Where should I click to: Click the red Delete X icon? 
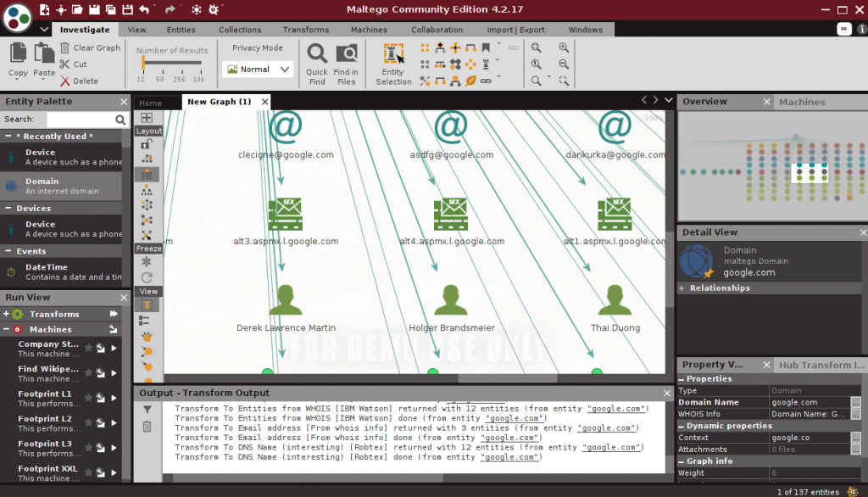point(64,81)
